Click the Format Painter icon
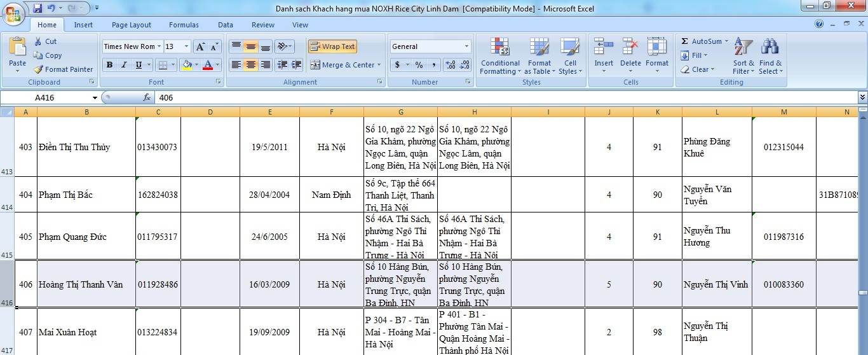The height and width of the screenshot is (355, 868). pos(39,69)
